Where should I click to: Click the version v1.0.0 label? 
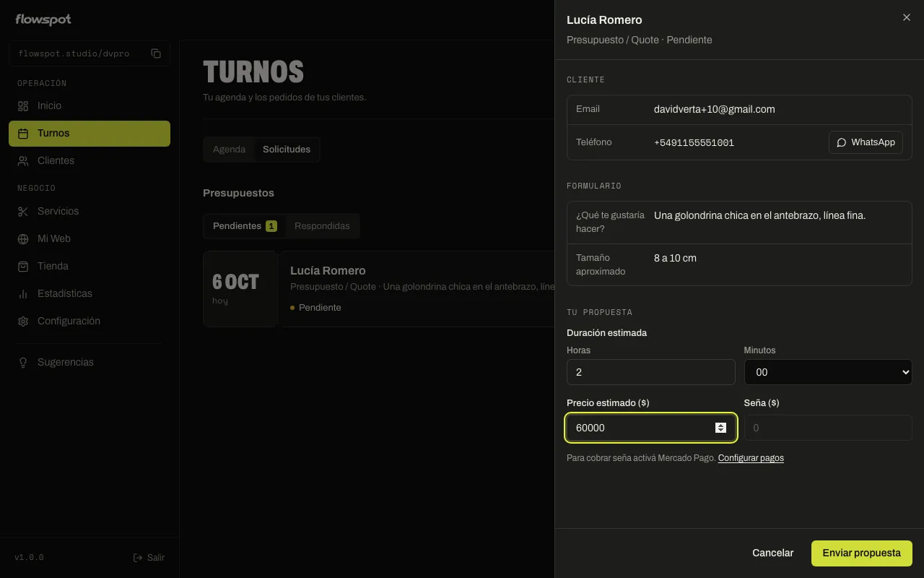pyautogui.click(x=30, y=558)
